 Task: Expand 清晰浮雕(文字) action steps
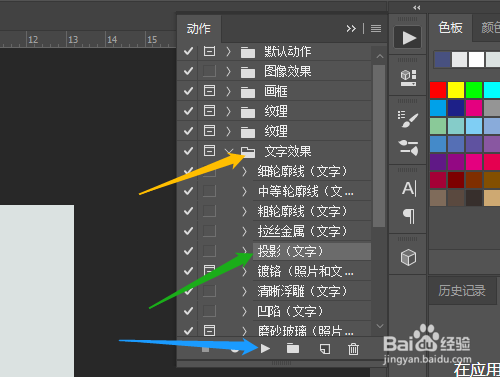(245, 291)
